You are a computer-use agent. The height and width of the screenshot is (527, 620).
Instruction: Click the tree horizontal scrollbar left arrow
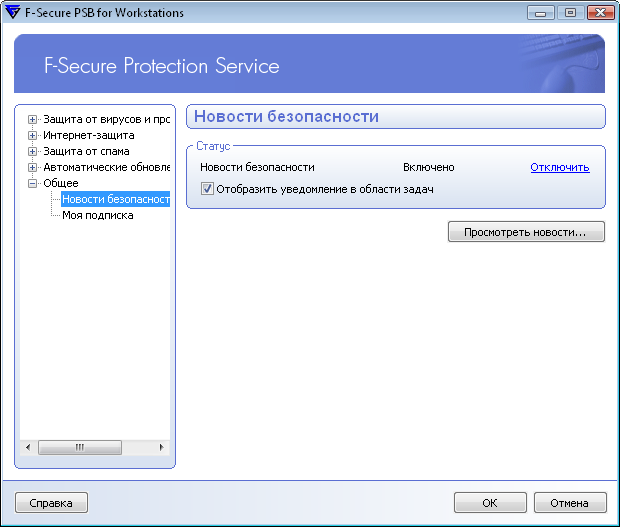point(28,448)
